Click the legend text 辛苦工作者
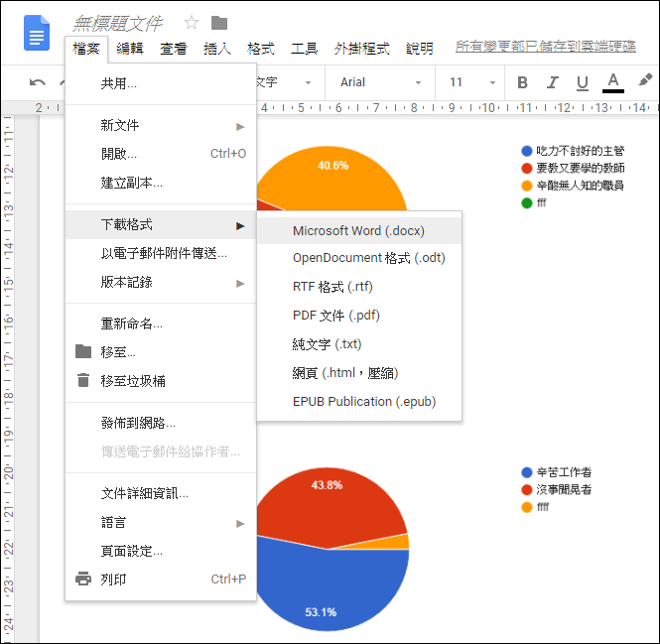Viewport: 660px width, 644px height. coord(564,472)
